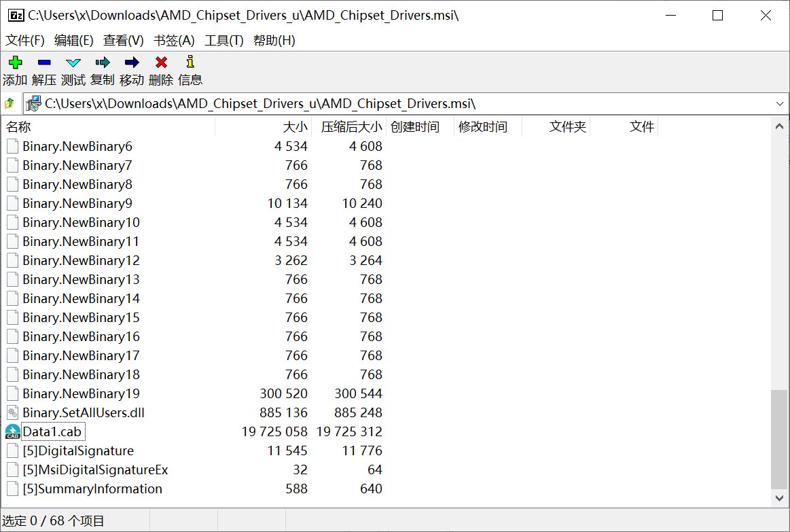Open the 查看(V) menu
790x532 pixels.
(x=124, y=40)
